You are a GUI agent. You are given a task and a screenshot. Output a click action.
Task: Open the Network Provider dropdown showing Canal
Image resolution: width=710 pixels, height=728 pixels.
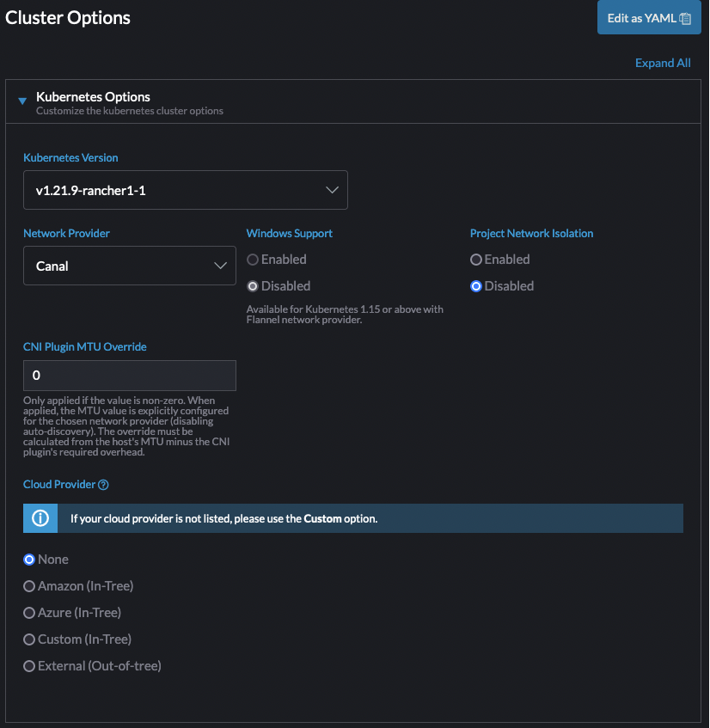point(129,266)
